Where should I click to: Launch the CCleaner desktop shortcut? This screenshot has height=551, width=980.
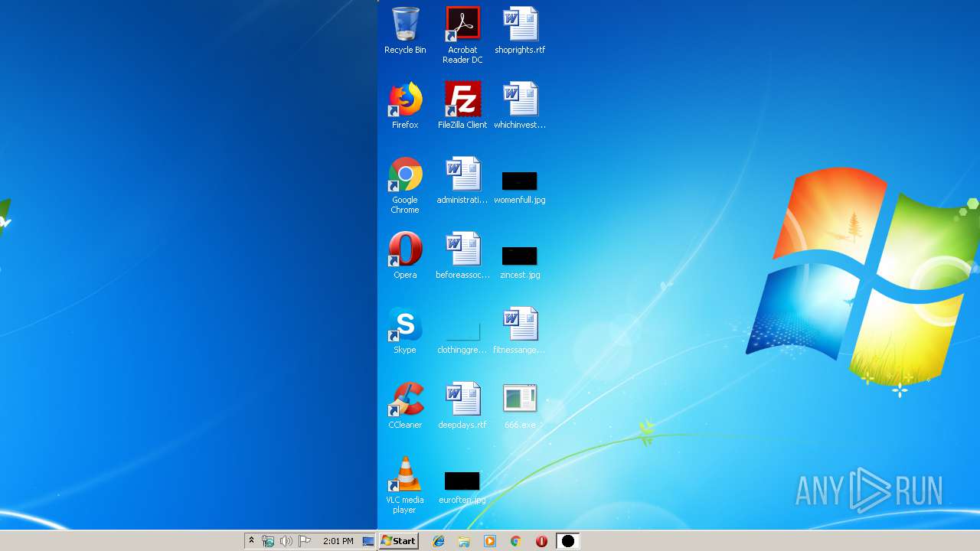tap(405, 406)
